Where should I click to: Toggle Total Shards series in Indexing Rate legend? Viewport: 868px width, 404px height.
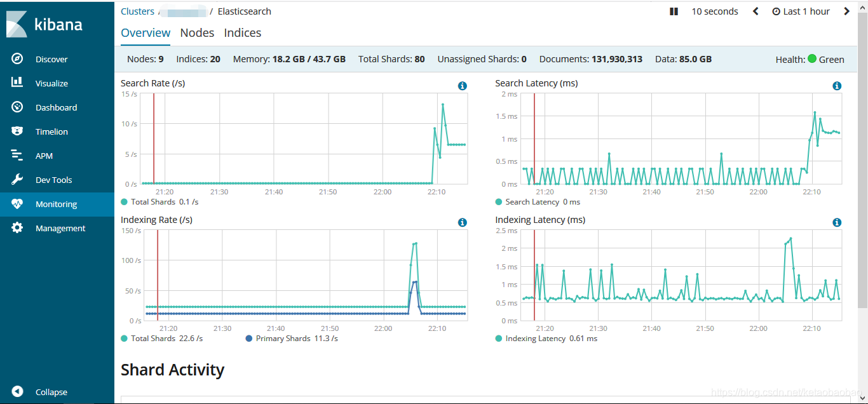click(x=161, y=339)
